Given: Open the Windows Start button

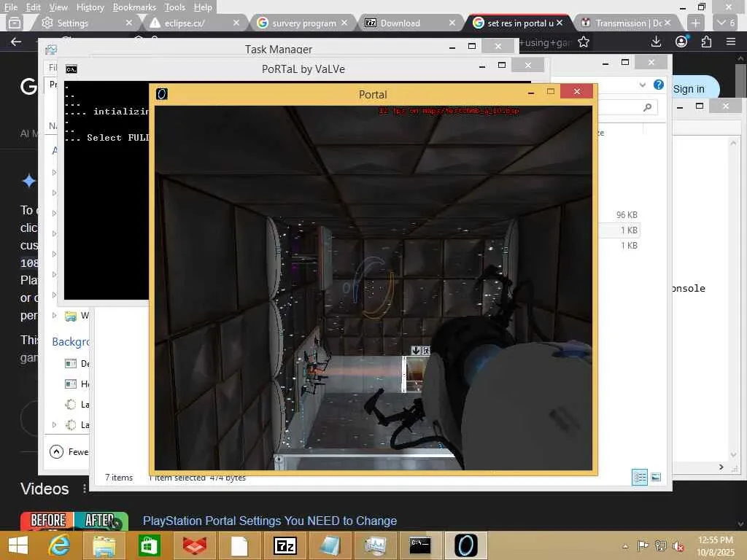Looking at the screenshot, I should 18,545.
